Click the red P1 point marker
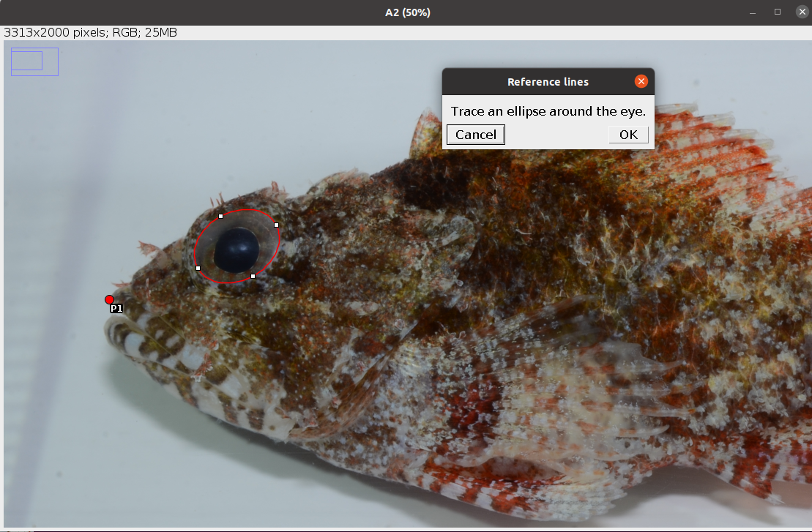812x532 pixels. click(109, 299)
